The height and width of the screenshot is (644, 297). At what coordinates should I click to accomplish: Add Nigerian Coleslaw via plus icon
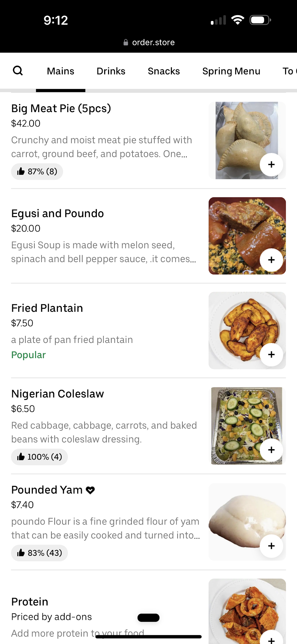(x=271, y=450)
